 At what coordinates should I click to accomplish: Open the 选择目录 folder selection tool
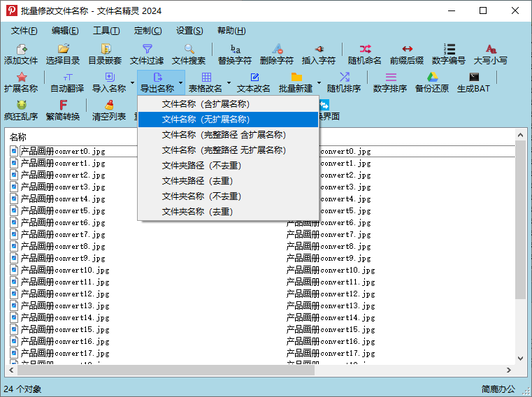point(63,54)
